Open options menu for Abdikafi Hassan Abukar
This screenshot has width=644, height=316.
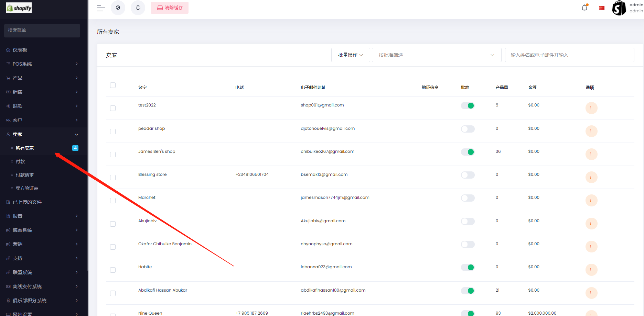pyautogui.click(x=591, y=293)
